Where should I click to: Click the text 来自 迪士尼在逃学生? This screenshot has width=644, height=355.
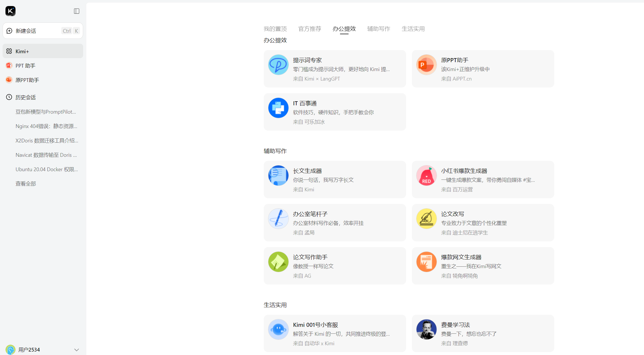464,233
